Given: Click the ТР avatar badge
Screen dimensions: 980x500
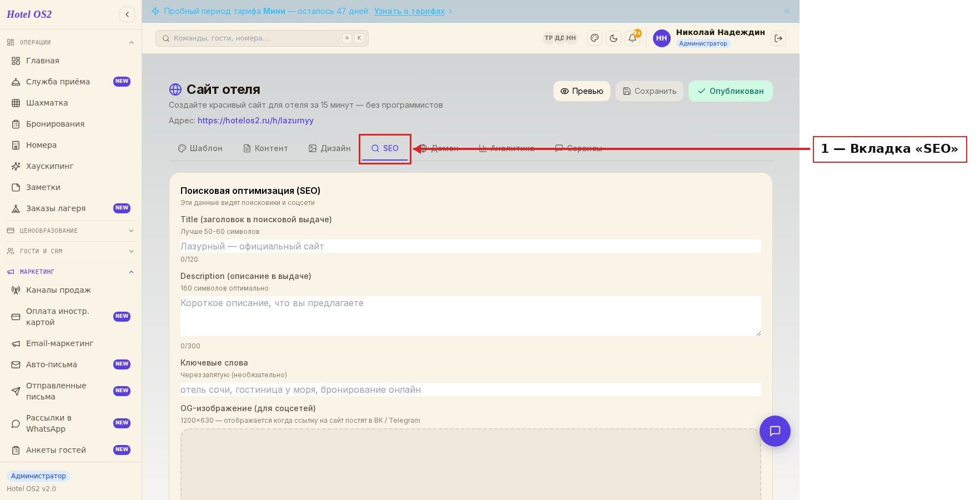Looking at the screenshot, I should point(549,38).
